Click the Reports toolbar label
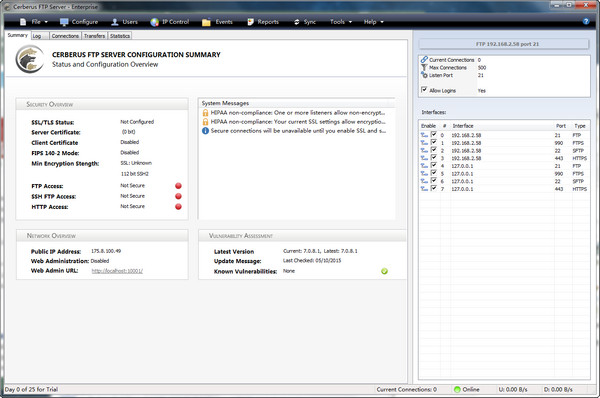 [x=268, y=22]
